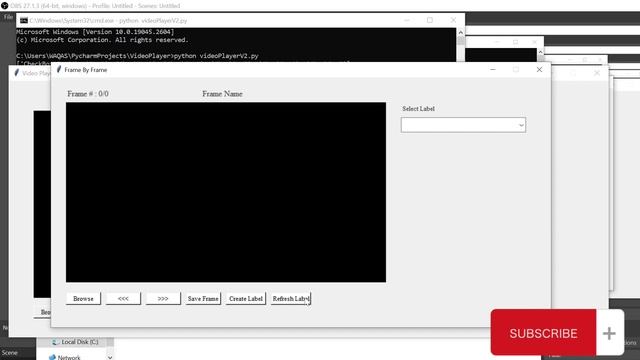
Task: Open the Select Label combo box
Action: click(463, 125)
